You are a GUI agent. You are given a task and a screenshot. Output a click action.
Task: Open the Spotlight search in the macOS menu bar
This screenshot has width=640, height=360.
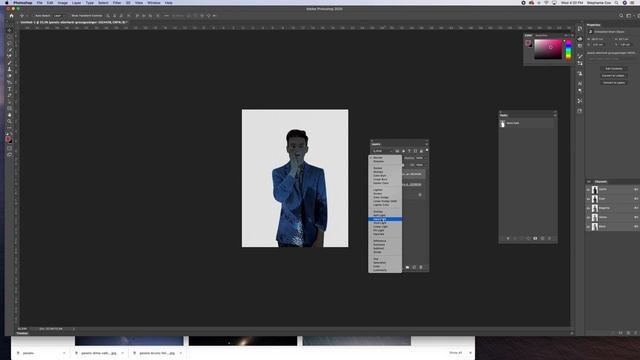616,3
